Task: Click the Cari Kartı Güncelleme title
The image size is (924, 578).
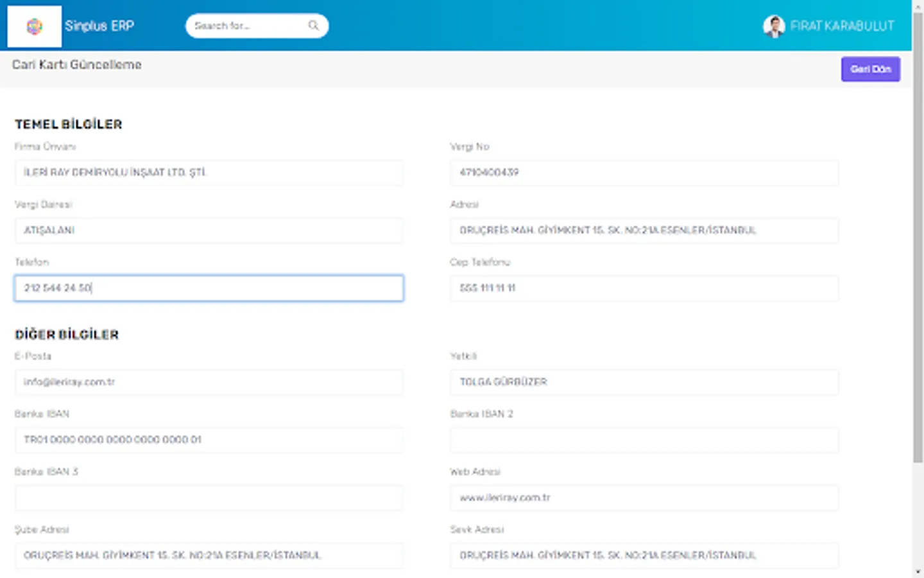Action: pos(77,65)
